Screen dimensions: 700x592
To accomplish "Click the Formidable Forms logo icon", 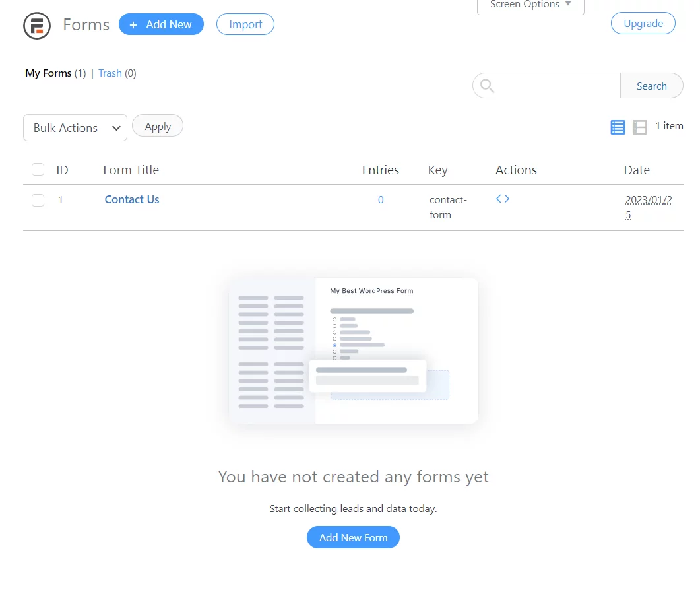I will 37,26.
